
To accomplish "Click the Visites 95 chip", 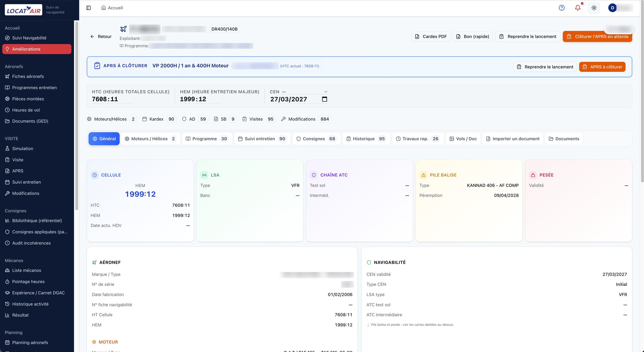I will pyautogui.click(x=259, y=119).
